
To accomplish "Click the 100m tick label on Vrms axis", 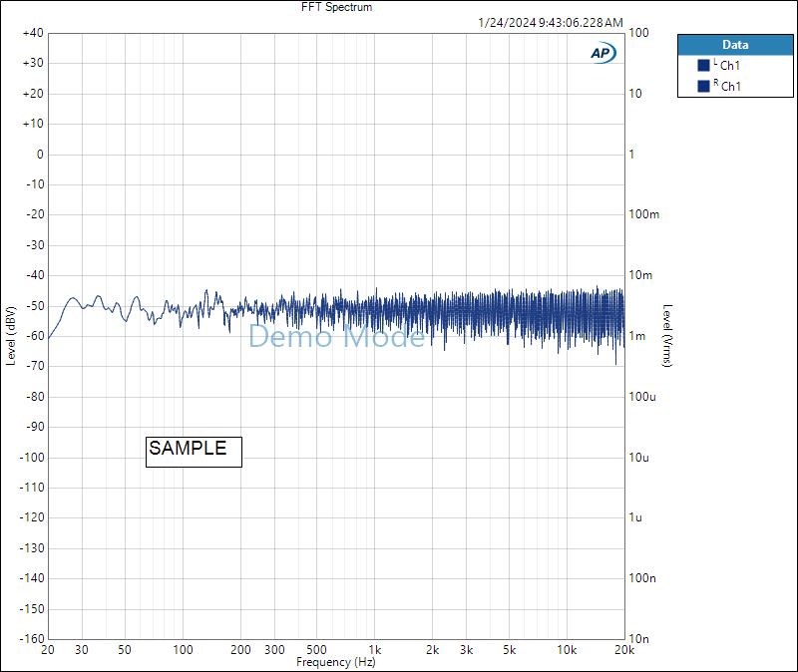I will [x=644, y=214].
